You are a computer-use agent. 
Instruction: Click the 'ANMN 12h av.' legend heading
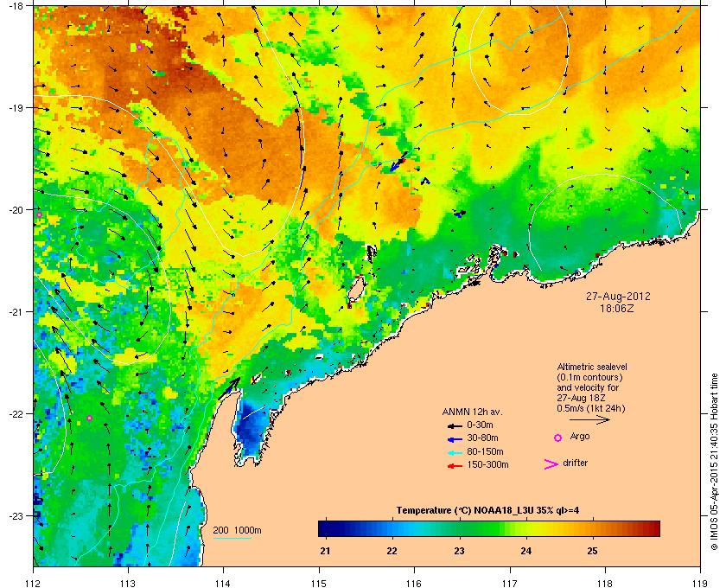[x=472, y=412]
